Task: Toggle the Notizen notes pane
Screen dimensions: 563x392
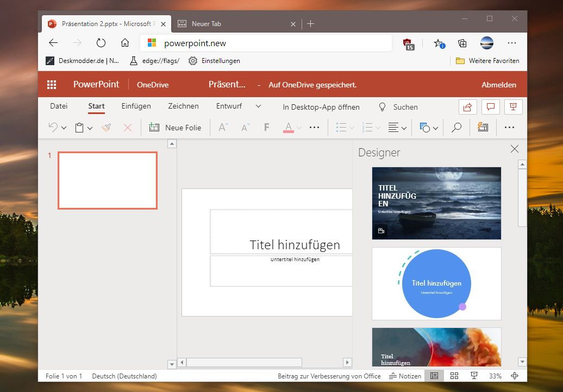Action: [x=405, y=376]
